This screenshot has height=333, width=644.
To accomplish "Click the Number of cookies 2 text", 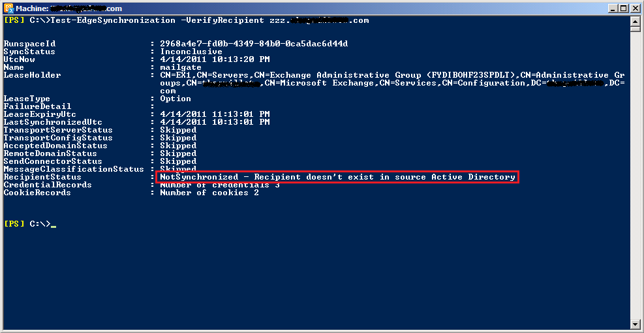I will [x=209, y=193].
